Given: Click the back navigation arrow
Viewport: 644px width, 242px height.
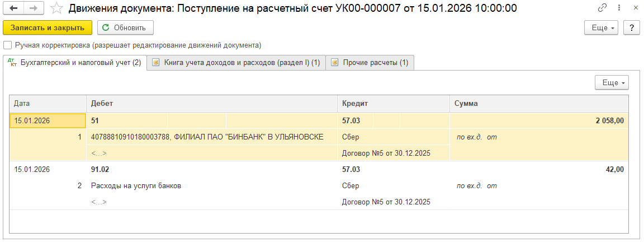Looking at the screenshot, I should [x=13, y=8].
